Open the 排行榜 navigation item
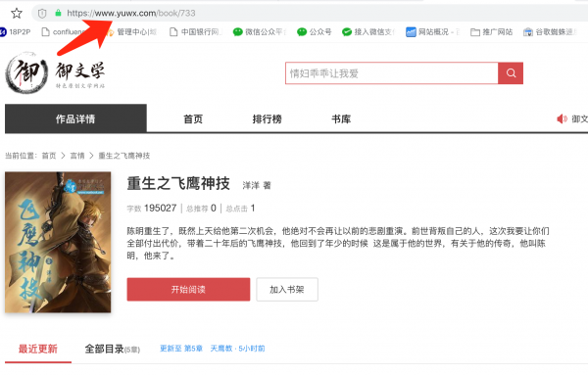The width and height of the screenshot is (588, 375). click(x=267, y=119)
